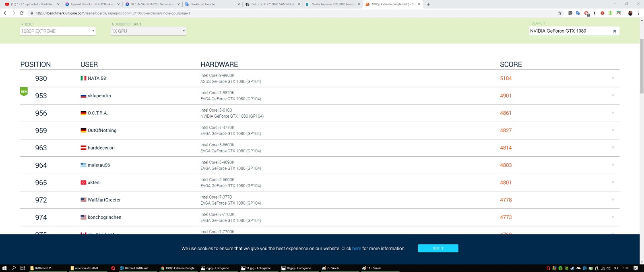Screen dimensions: 644x272
Task: Open user sklopendra profile
Action: (x=99, y=96)
